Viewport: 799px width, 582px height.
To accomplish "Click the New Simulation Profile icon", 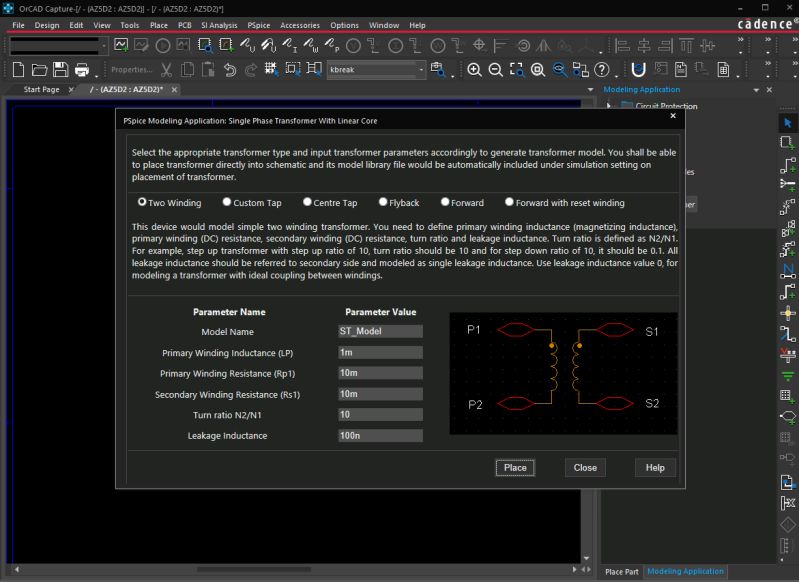I will (121, 45).
